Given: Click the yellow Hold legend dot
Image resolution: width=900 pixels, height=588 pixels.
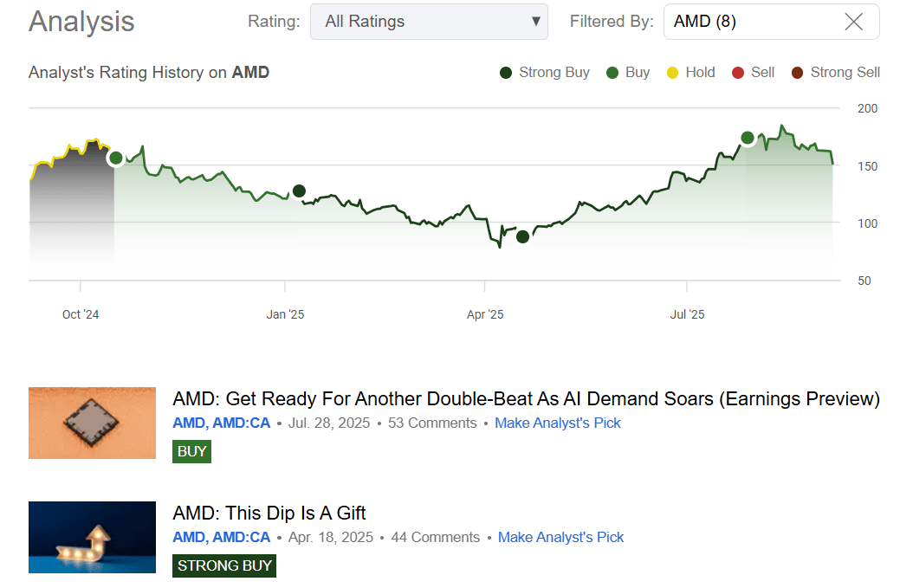Looking at the screenshot, I should pos(672,73).
